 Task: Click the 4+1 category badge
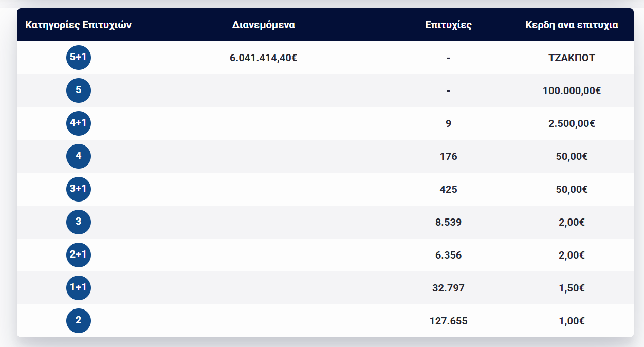[79, 123]
